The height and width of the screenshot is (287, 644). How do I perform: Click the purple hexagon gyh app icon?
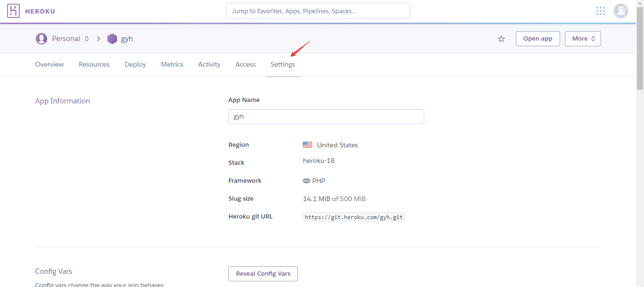tap(112, 39)
